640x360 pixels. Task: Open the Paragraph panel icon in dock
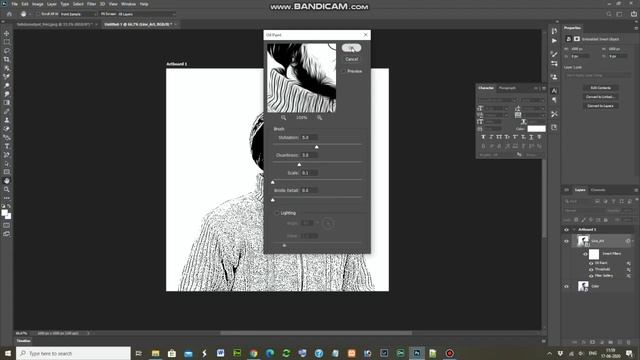tap(554, 100)
